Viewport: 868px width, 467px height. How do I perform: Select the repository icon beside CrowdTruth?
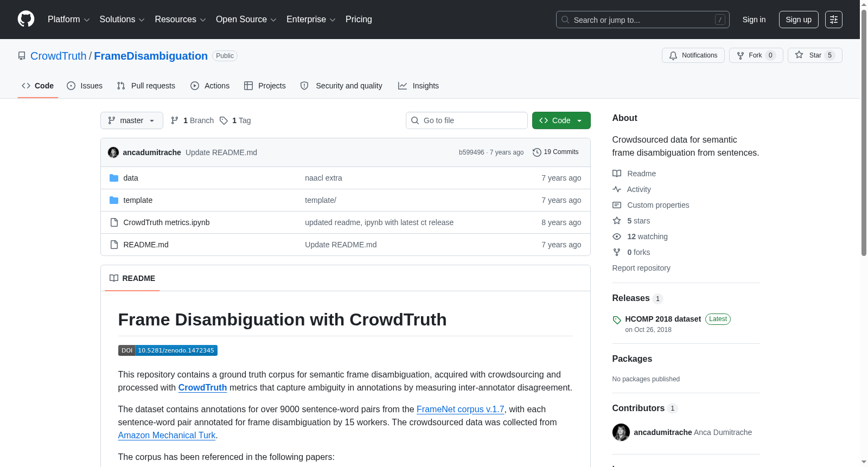coord(22,56)
